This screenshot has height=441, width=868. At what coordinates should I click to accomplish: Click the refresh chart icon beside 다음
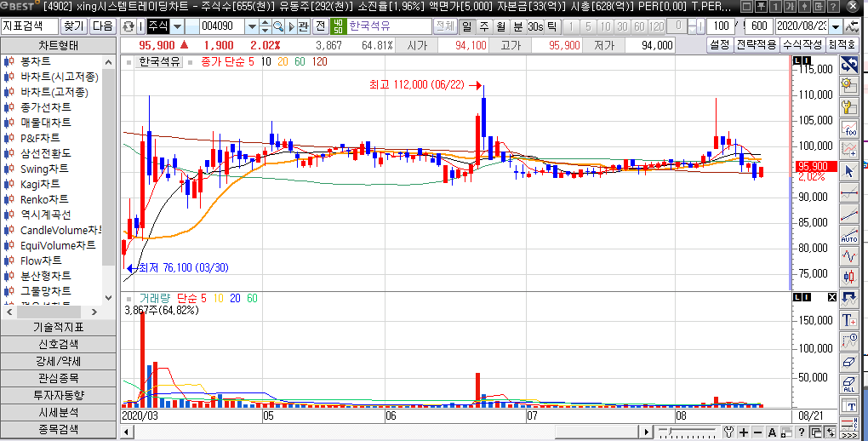[x=128, y=26]
